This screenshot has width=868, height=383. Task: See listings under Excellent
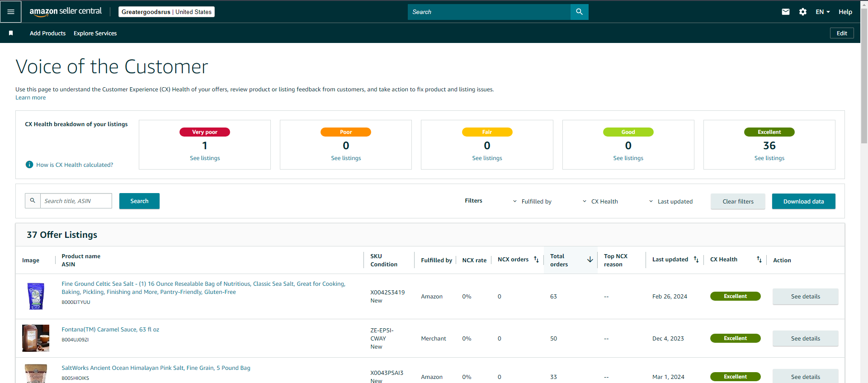769,158
